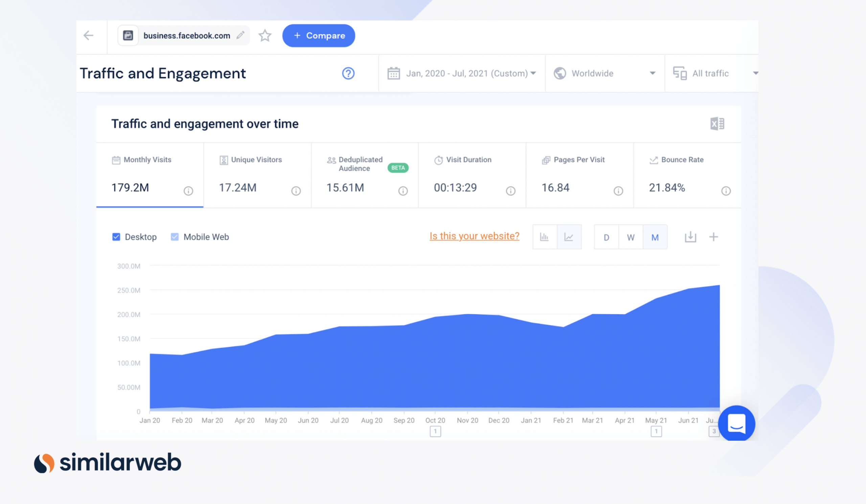Click the globe icon next to Worldwide

[560, 73]
